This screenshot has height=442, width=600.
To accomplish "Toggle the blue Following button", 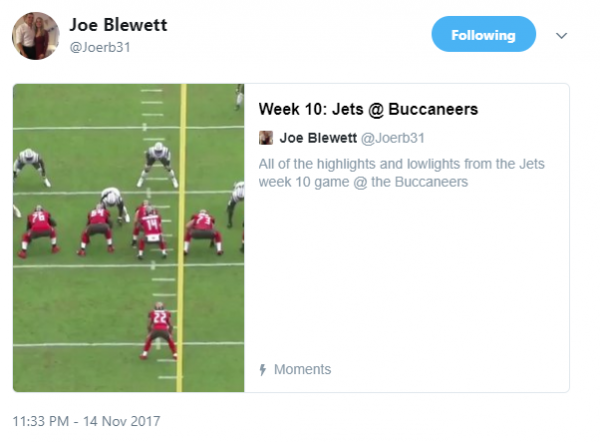I will (x=483, y=35).
